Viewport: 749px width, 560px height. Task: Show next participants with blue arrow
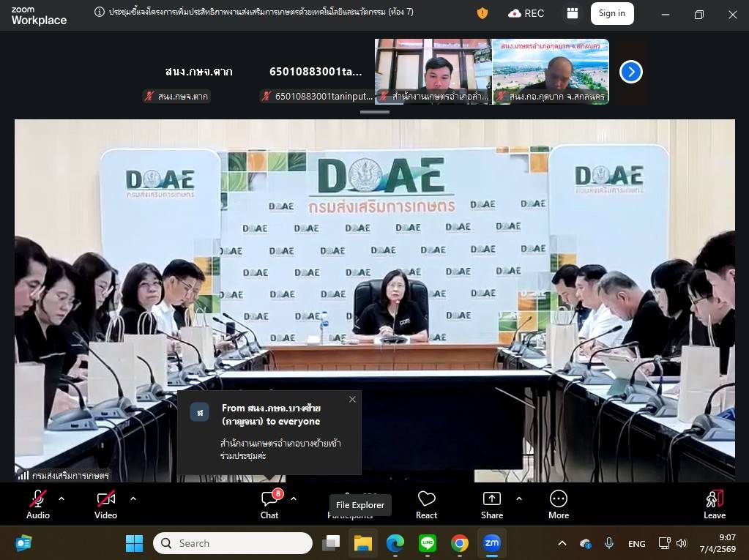(x=630, y=72)
